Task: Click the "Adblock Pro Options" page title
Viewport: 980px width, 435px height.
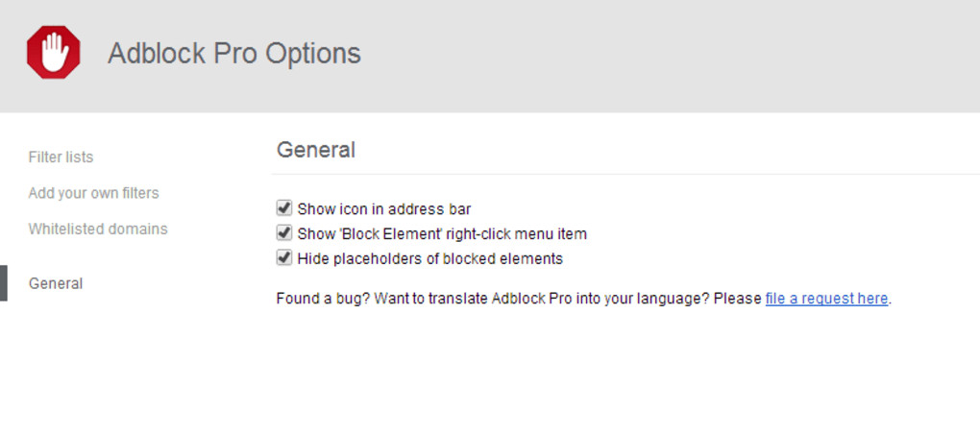Action: coord(233,53)
